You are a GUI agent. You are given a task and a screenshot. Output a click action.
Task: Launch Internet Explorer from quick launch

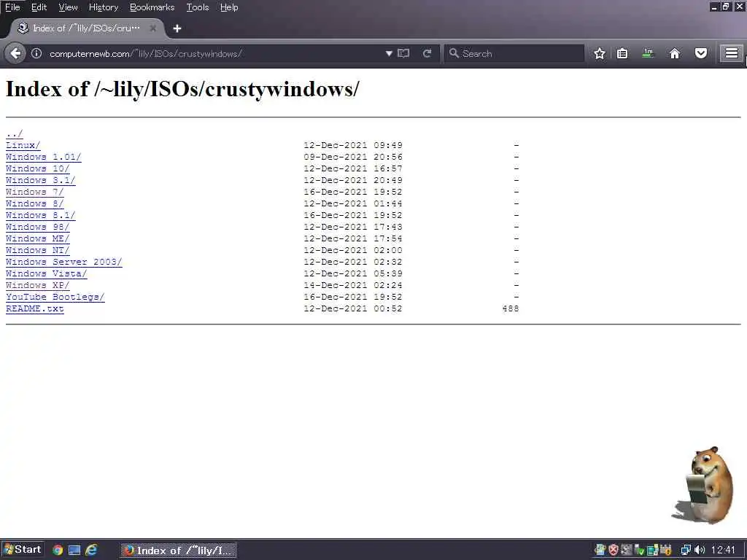91,550
